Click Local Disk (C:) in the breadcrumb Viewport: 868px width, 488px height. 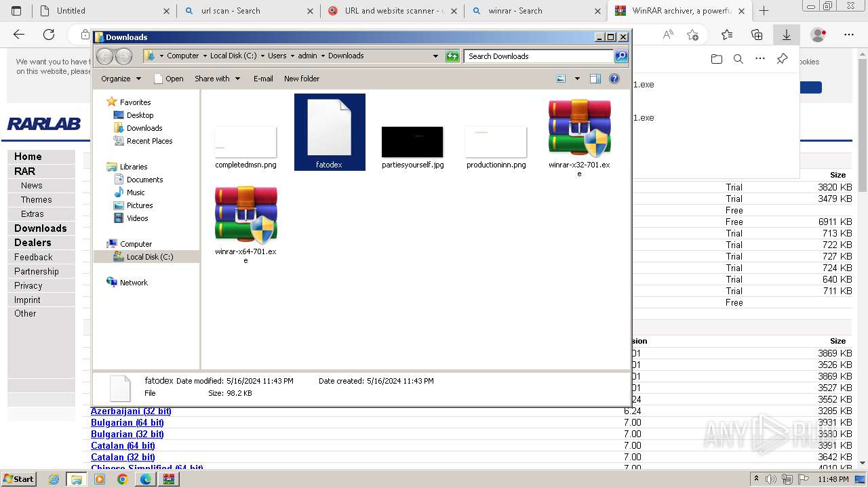[233, 56]
